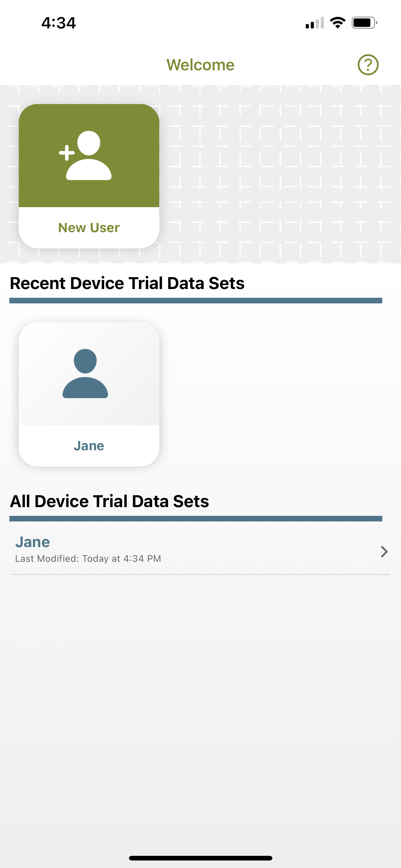Tap the plus-person symbol on New User tile
This screenshot has height=868, width=401.
coord(67,152)
